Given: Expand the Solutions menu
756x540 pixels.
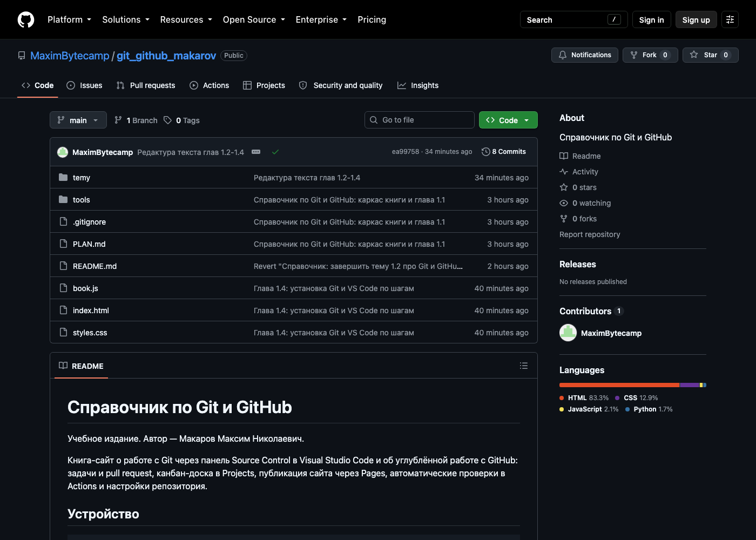Looking at the screenshot, I should 126,19.
